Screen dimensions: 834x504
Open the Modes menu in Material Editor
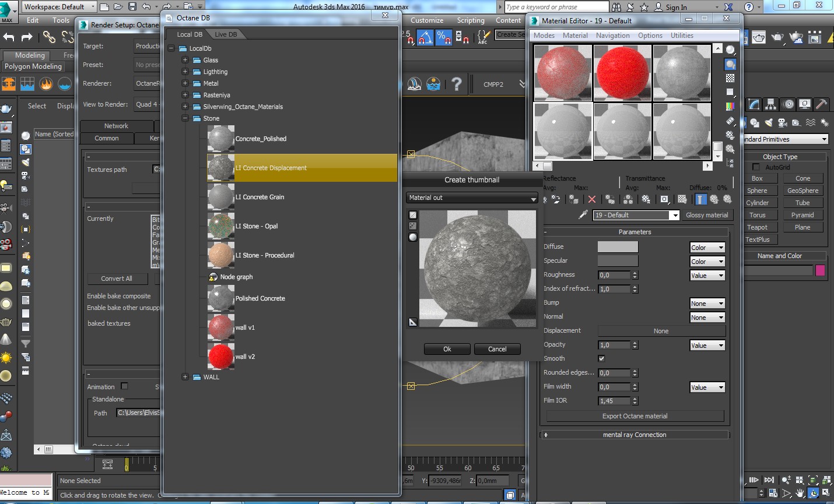(x=544, y=36)
